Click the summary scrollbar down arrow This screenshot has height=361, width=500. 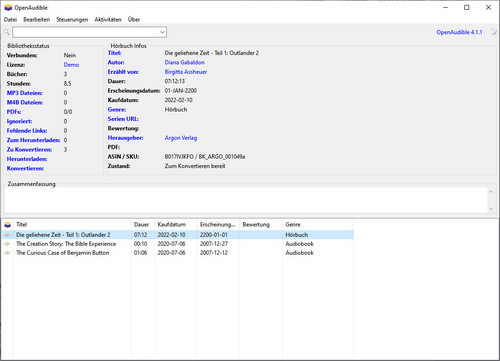[491, 209]
